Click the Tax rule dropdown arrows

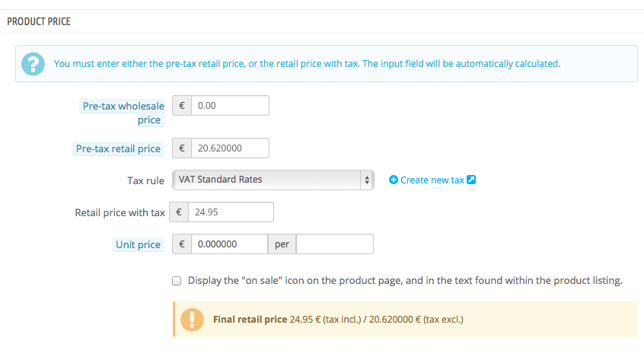[x=367, y=180]
